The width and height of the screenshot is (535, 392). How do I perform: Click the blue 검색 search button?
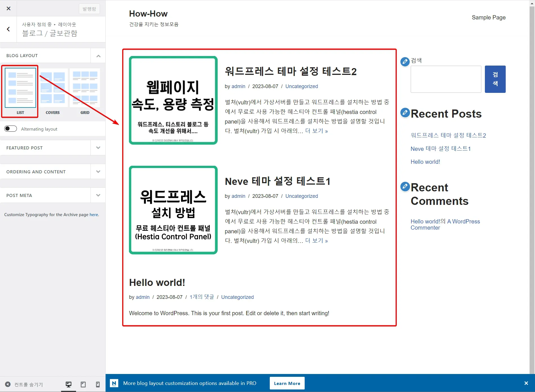[x=495, y=79]
